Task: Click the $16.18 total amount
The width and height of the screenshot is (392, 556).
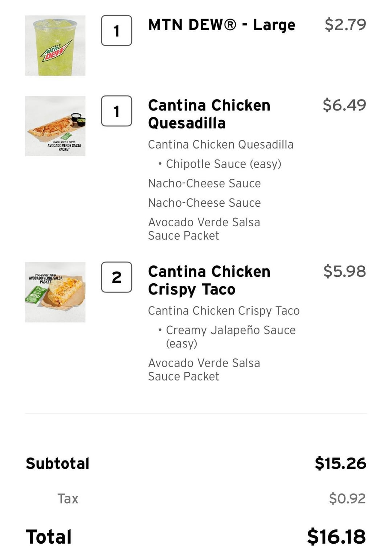Action: pyautogui.click(x=336, y=537)
